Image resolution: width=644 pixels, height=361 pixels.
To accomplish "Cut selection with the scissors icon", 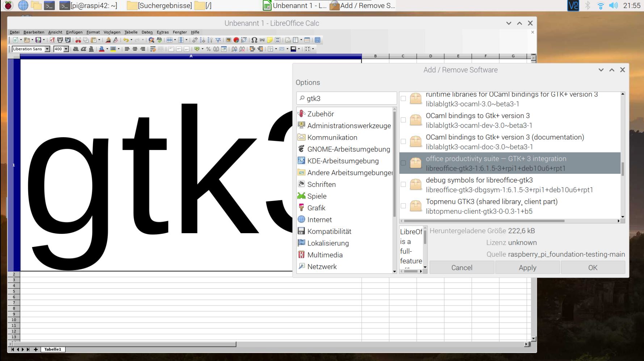I will [78, 40].
